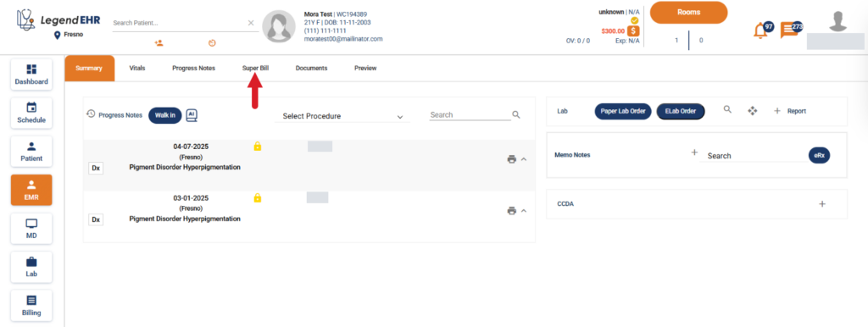
Task: Click the Search Patient input field
Action: 178,23
